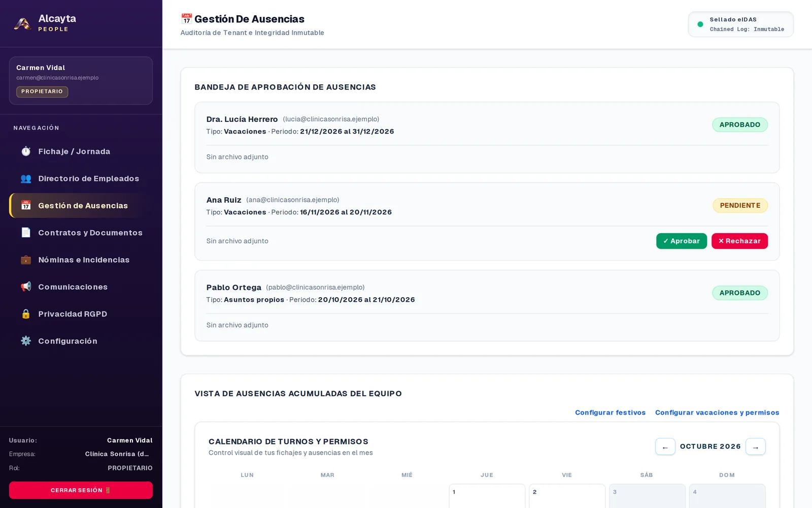Select day 2 in the October calendar
The height and width of the screenshot is (508, 812).
[567, 496]
